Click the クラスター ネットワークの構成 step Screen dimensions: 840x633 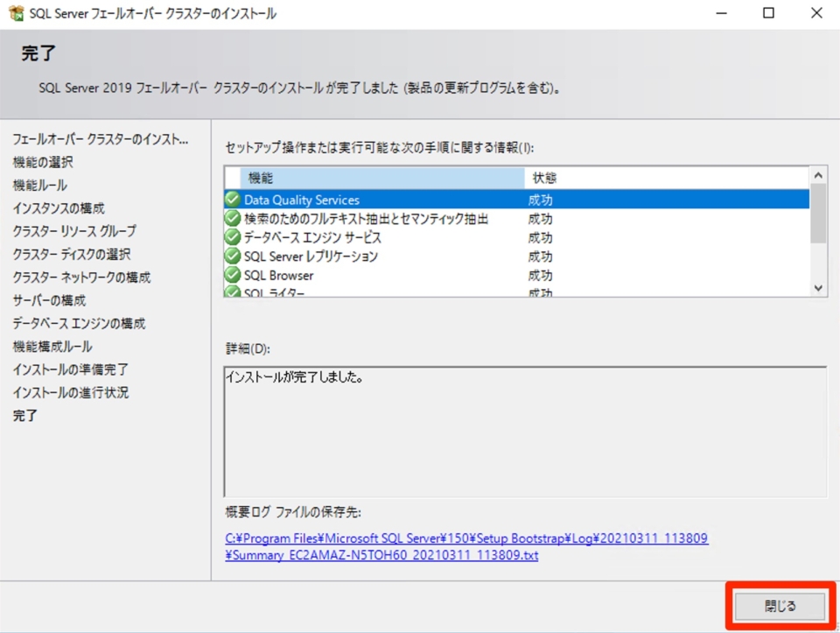81,278
